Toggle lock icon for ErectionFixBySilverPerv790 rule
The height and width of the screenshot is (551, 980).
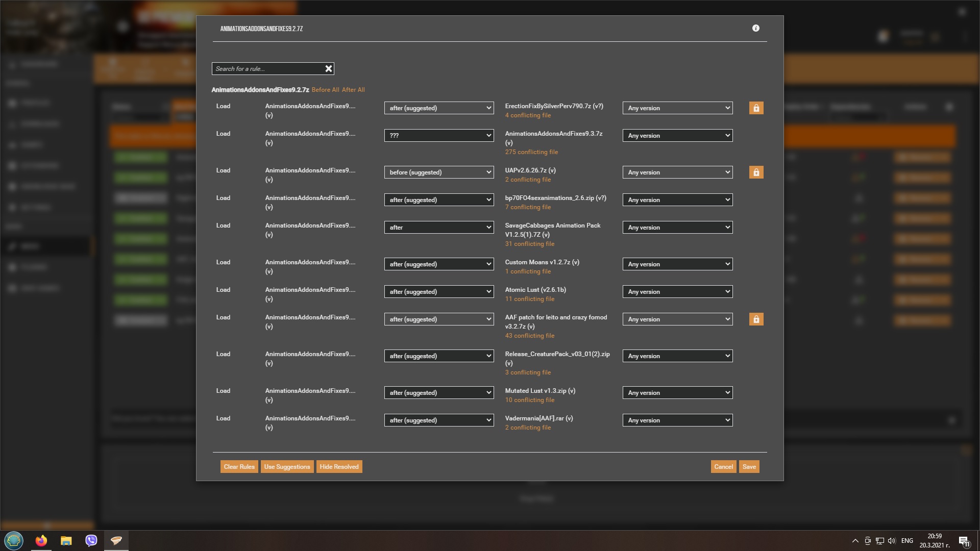click(x=756, y=108)
